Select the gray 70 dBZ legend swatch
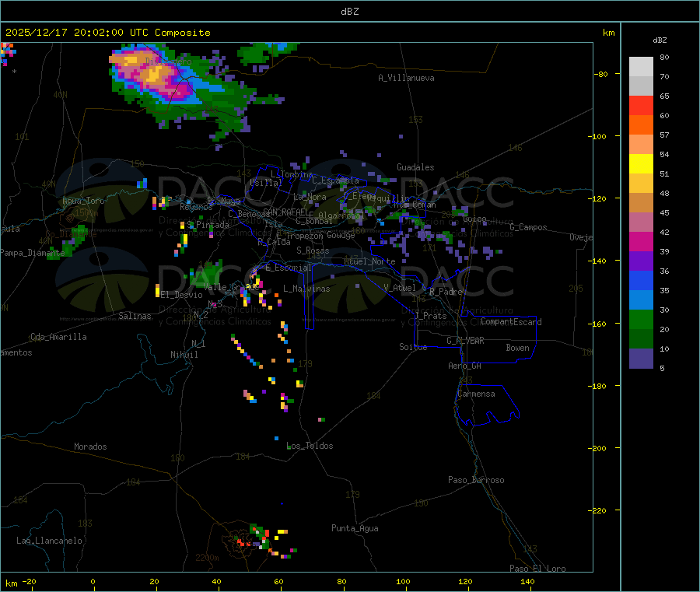Viewport: 700px width, 592px height. pos(641,86)
